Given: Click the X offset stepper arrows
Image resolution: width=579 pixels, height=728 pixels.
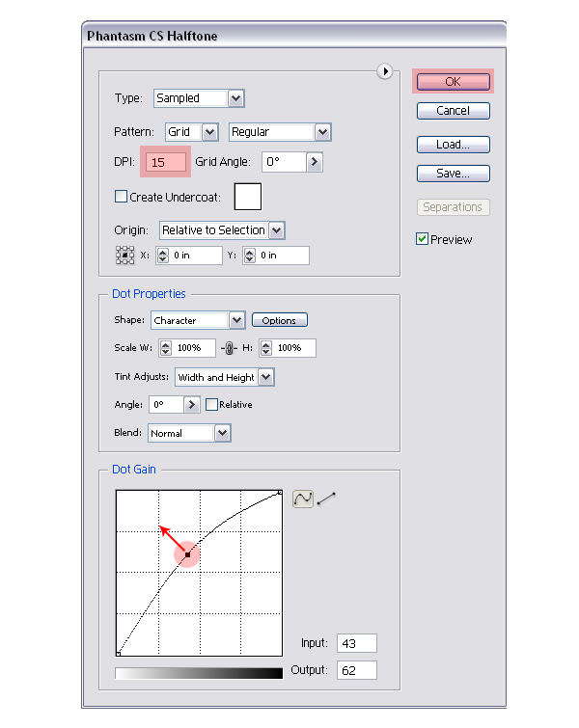Looking at the screenshot, I should (x=163, y=256).
